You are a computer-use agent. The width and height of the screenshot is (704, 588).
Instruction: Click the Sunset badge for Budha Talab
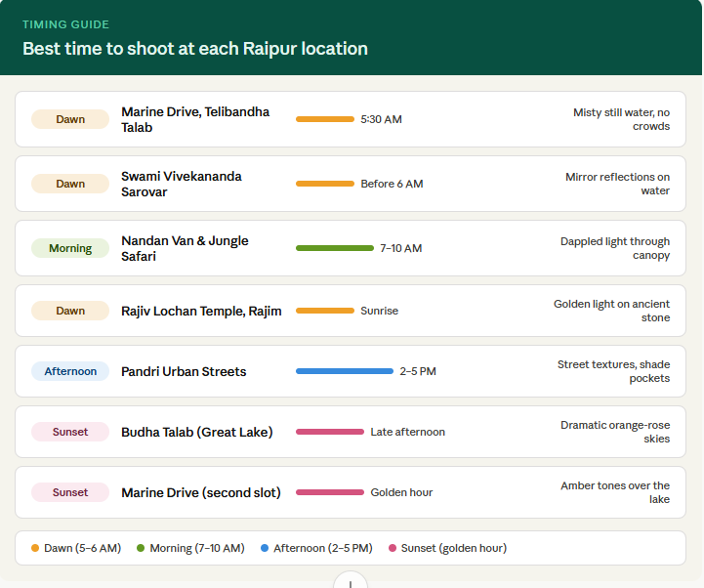[x=70, y=432]
